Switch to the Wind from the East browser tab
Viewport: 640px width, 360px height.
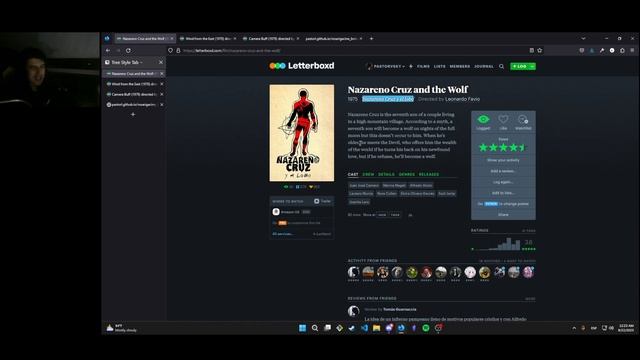click(207, 38)
